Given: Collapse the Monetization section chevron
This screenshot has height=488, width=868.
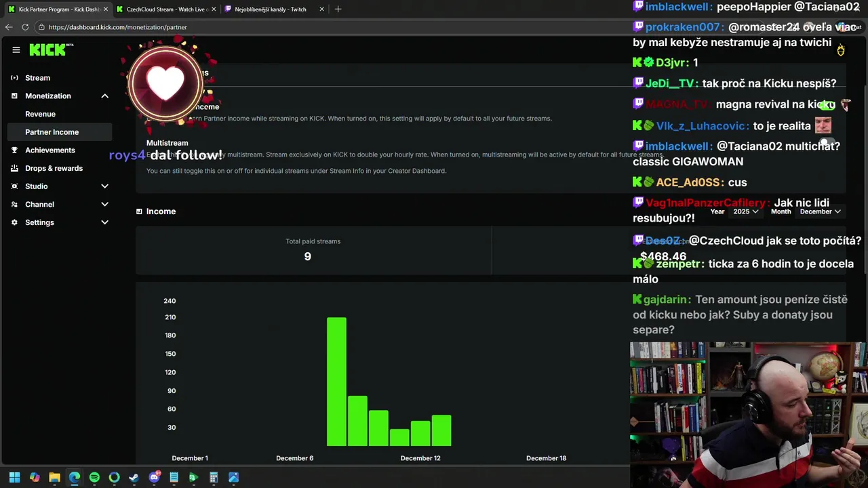Looking at the screenshot, I should coord(104,96).
